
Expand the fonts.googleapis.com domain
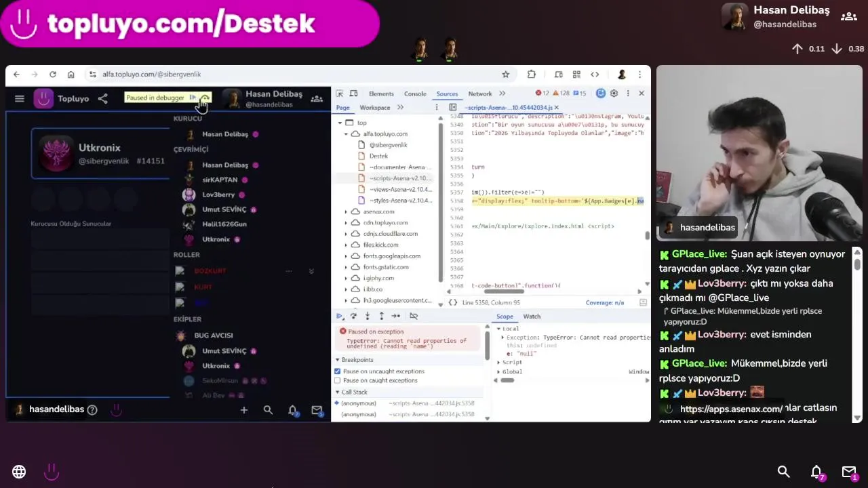click(x=346, y=256)
